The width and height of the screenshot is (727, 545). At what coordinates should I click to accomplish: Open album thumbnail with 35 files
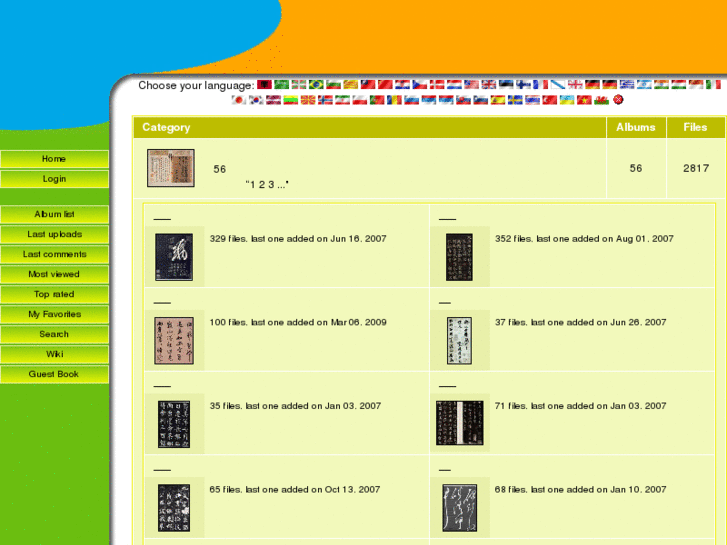click(174, 424)
